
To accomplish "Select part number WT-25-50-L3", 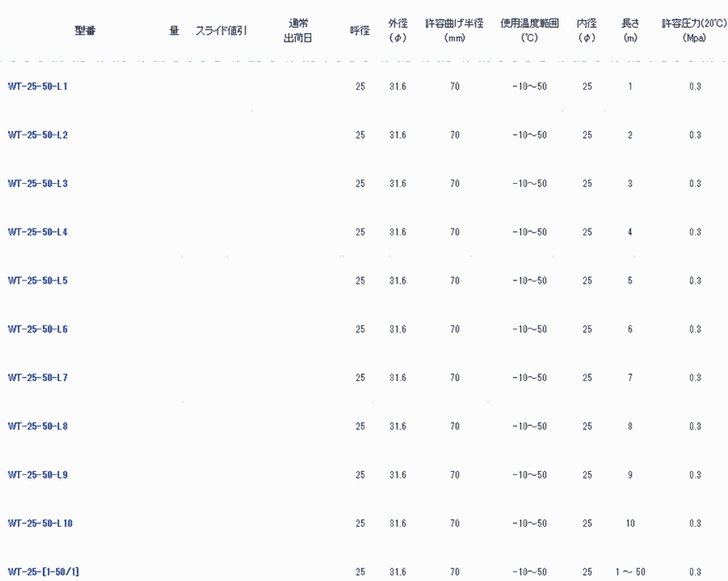I will (38, 183).
